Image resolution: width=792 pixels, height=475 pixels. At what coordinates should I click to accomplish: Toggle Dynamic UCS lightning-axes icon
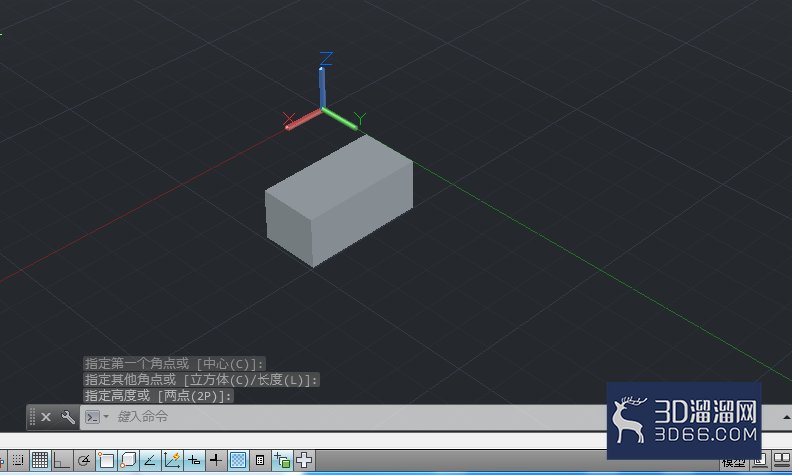pos(172,460)
